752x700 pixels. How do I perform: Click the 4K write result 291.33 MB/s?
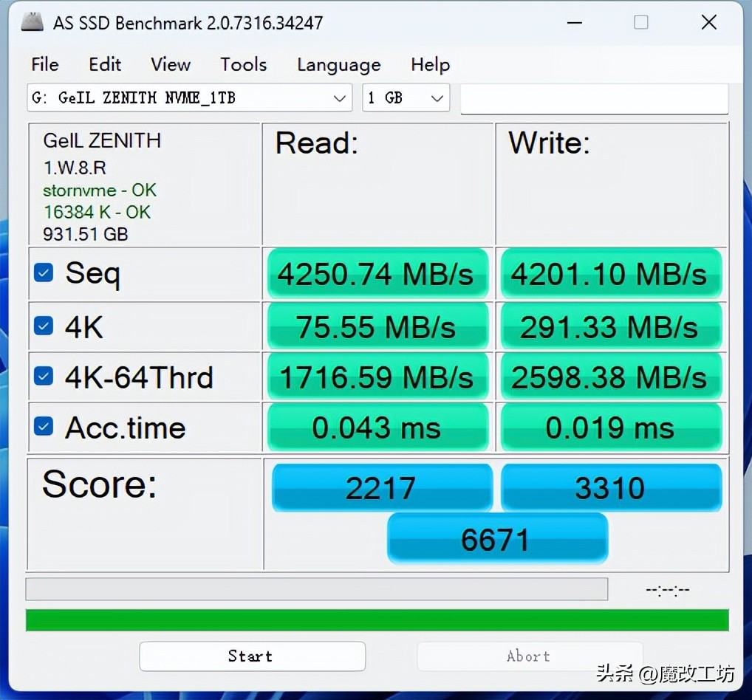(x=611, y=326)
